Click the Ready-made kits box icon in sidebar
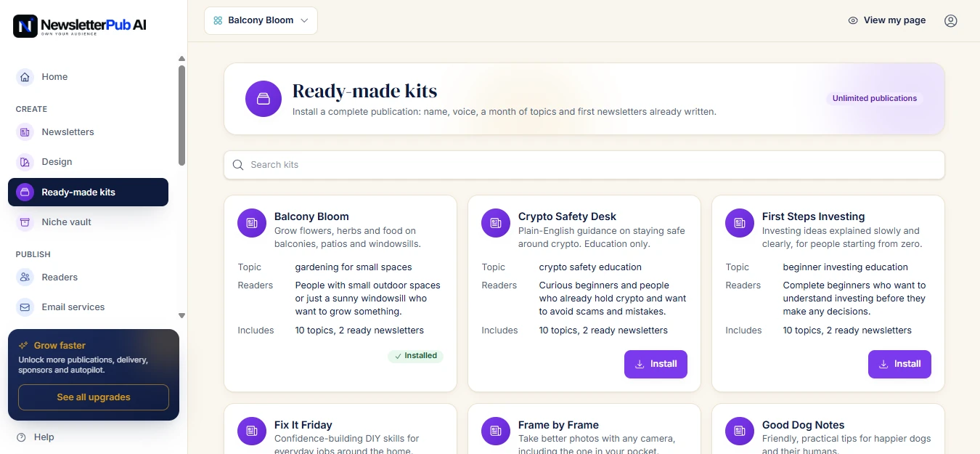 pyautogui.click(x=25, y=192)
